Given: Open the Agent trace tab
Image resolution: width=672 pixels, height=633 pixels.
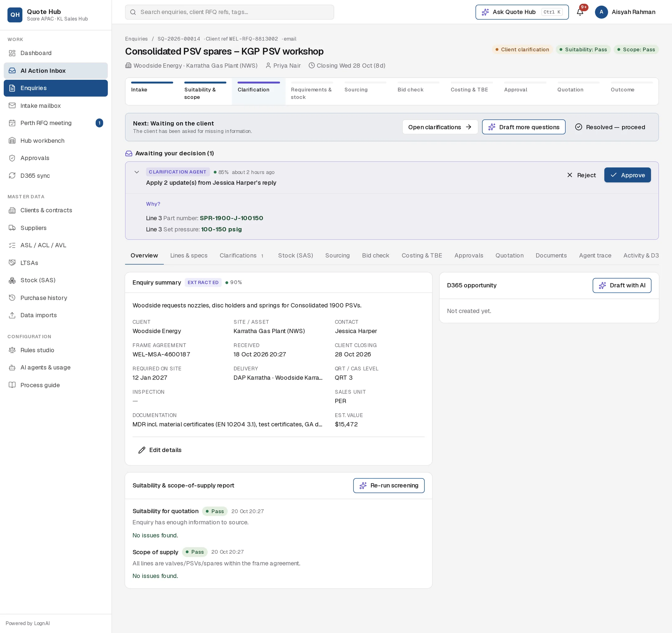Looking at the screenshot, I should click(x=595, y=256).
